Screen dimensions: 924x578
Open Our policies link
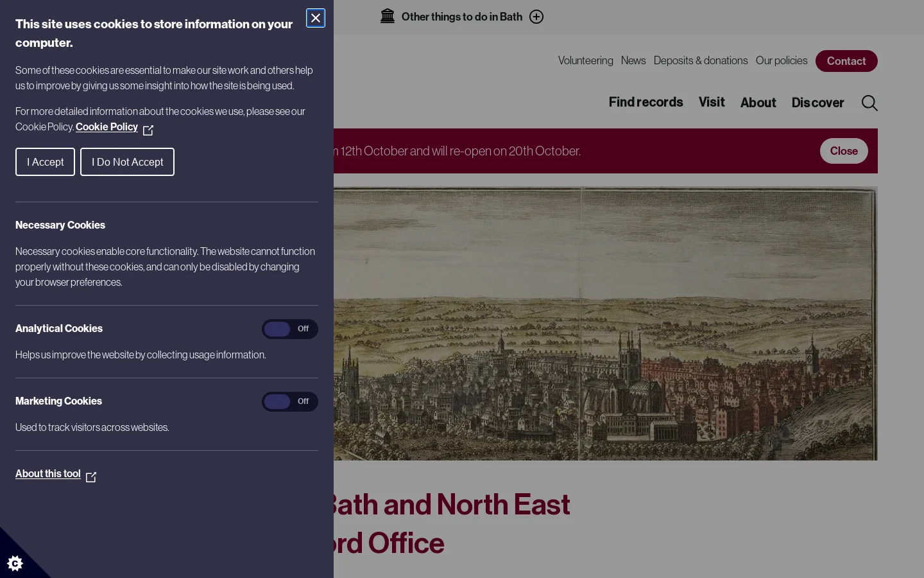click(782, 60)
